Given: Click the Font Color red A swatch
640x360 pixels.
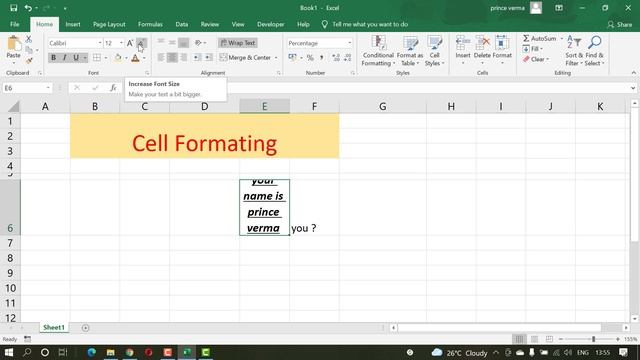Looking at the screenshot, I should tap(136, 58).
